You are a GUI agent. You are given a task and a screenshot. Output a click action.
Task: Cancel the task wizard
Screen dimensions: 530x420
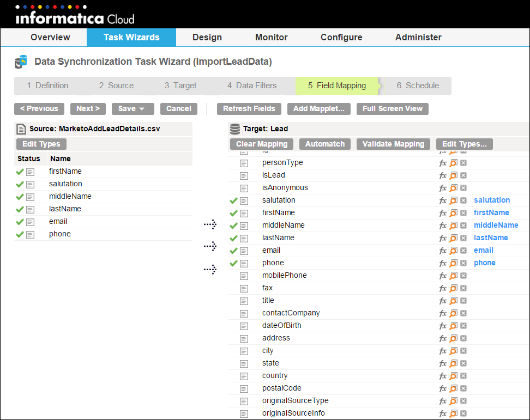tap(179, 109)
